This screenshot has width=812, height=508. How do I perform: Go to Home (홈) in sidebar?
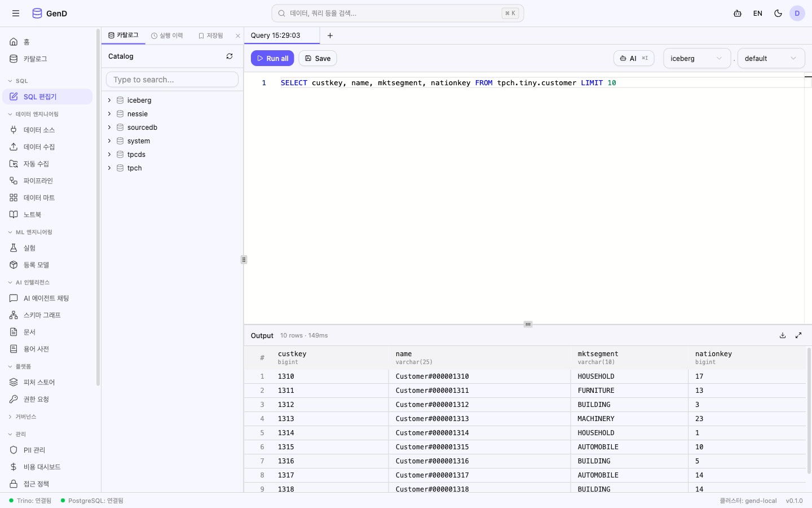click(x=47, y=42)
